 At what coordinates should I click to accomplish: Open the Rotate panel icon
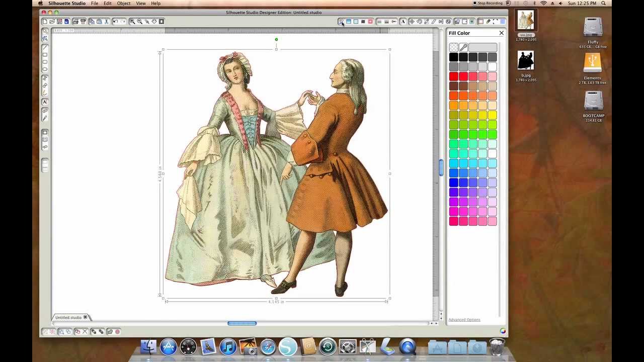coord(419,21)
